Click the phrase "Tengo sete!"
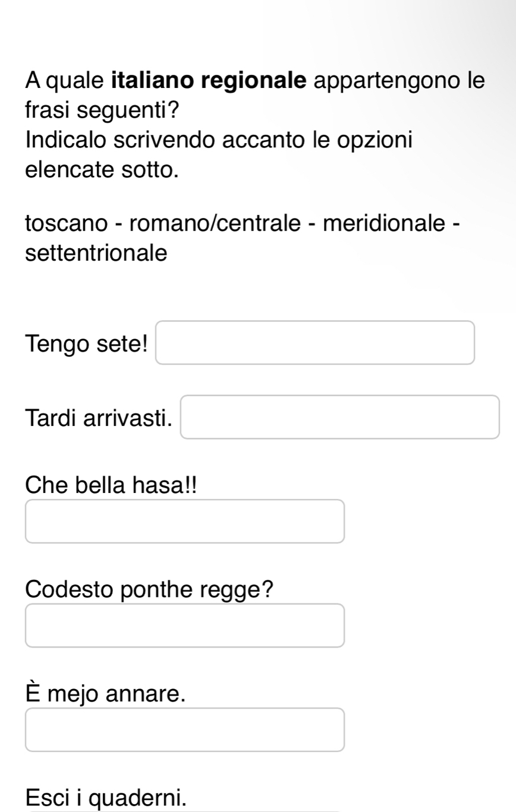 coord(87,343)
